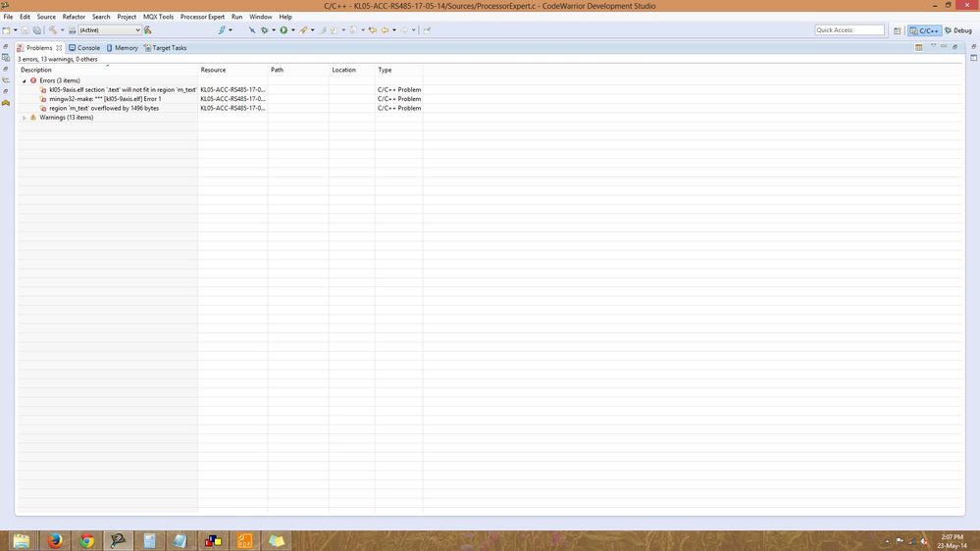This screenshot has height=551, width=980.
Task: Click the External Tools icon
Action: click(303, 30)
